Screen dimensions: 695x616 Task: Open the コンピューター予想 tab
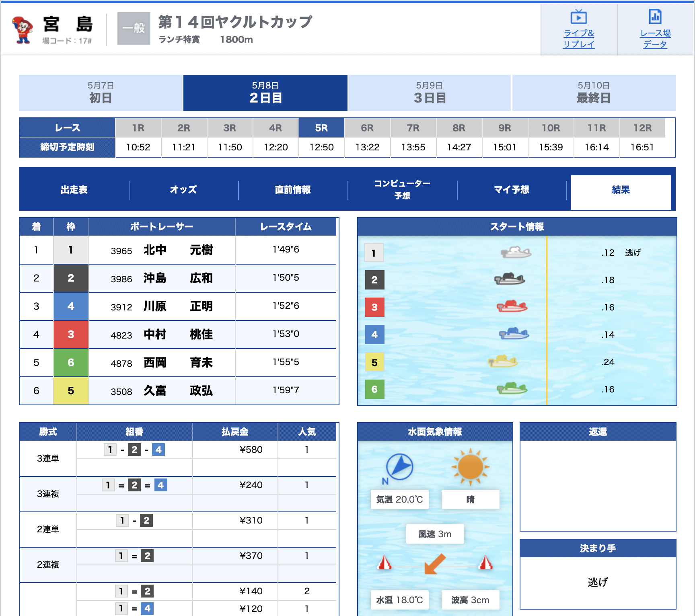pyautogui.click(x=402, y=190)
